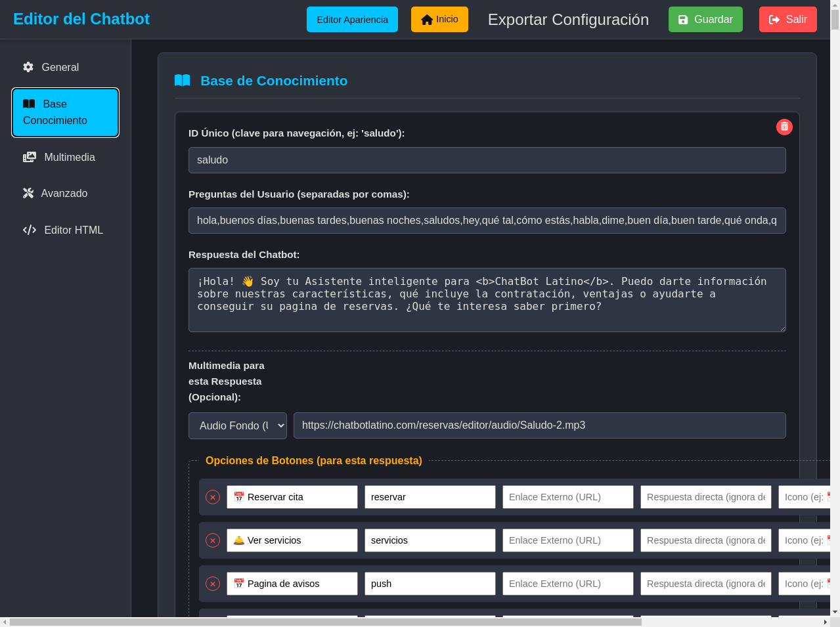Click the Avanzado wrench icon
Screen dimensions: 840x627
[x=28, y=193]
